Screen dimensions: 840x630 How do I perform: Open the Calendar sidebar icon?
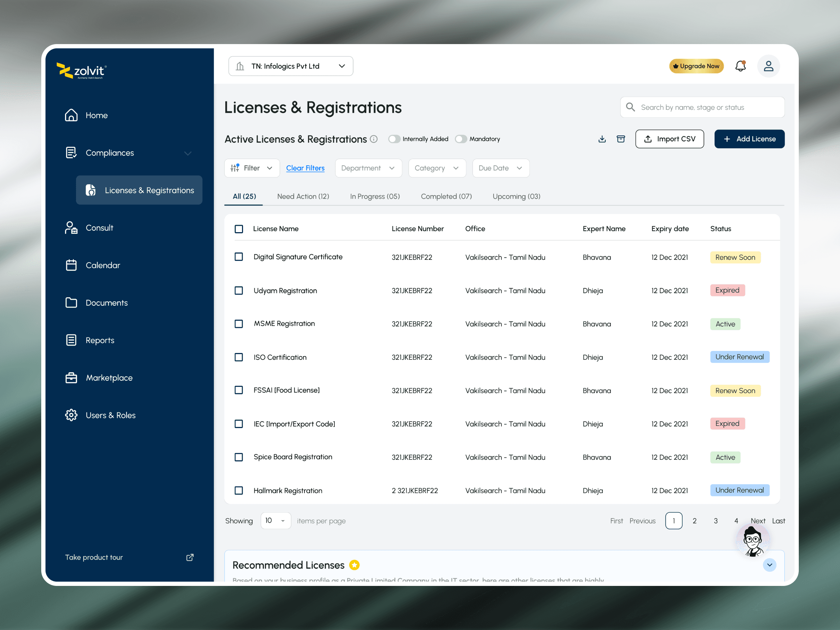click(71, 265)
